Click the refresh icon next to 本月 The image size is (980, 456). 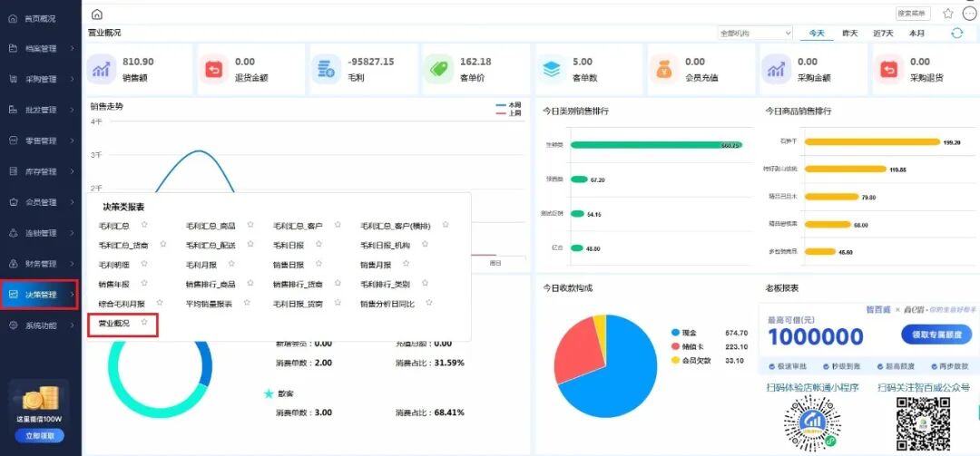point(956,34)
